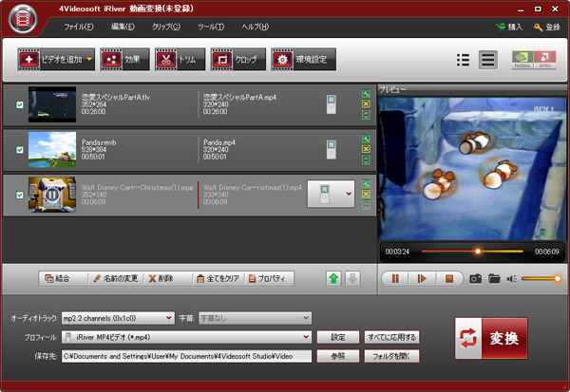Mute audio with speaker icon
The width and height of the screenshot is (570, 392).
point(511,279)
